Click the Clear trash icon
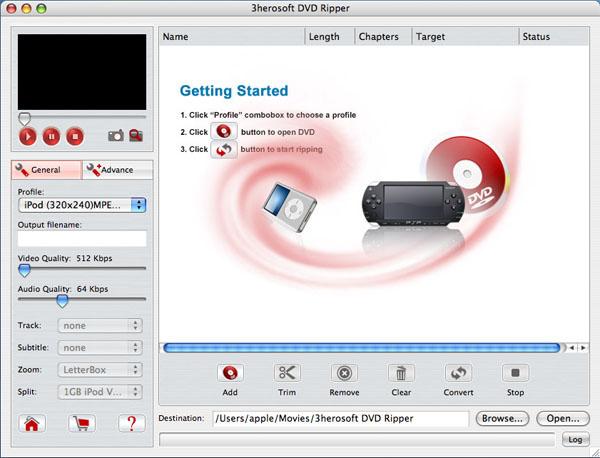Image resolution: width=600 pixels, height=458 pixels. point(401,373)
